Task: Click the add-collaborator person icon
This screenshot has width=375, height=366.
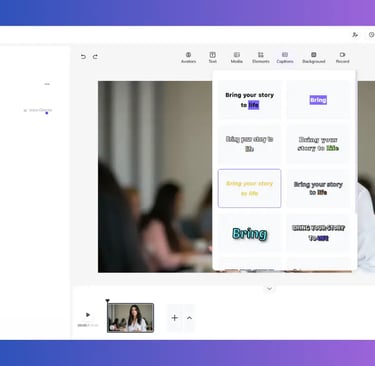Action: pyautogui.click(x=355, y=35)
